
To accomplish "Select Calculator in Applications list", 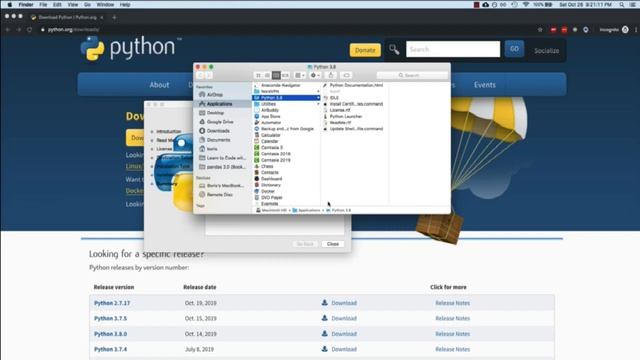I will (x=270, y=135).
